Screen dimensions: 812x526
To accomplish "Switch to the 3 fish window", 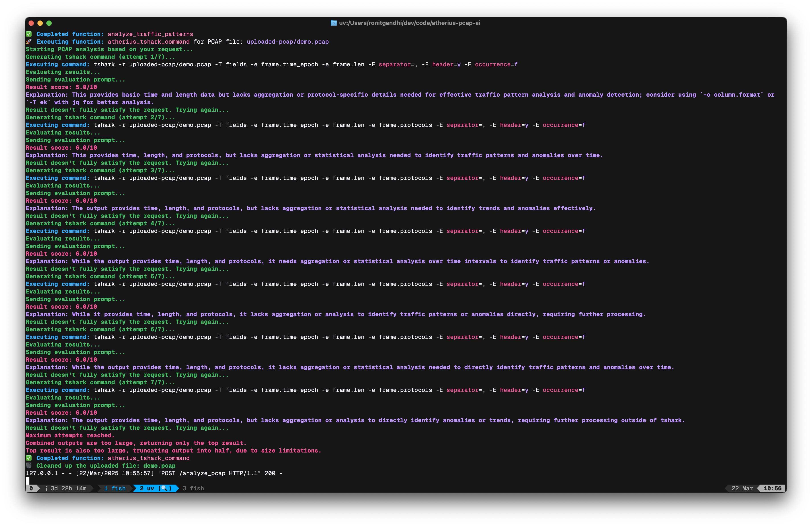I will coord(193,488).
